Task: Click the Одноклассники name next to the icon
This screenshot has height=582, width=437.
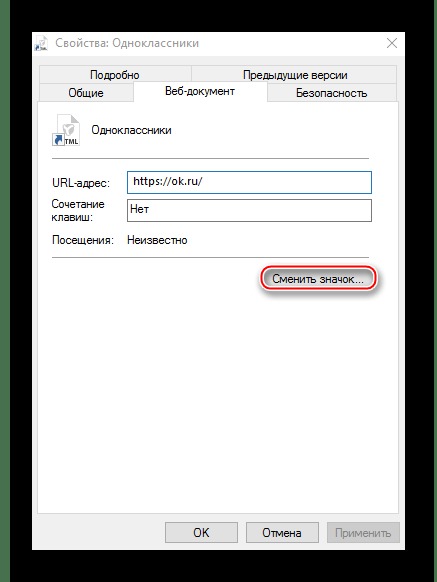Action: 131,130
